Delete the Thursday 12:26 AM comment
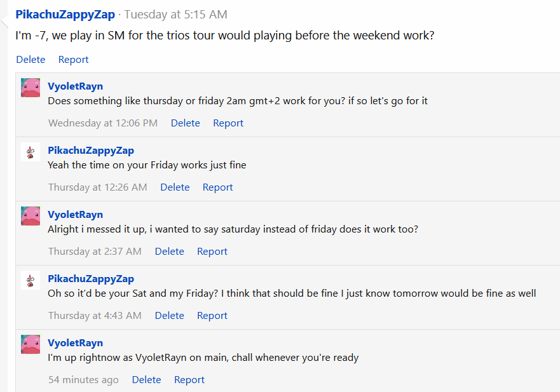Screen dimensions: 560x392 click(x=175, y=187)
